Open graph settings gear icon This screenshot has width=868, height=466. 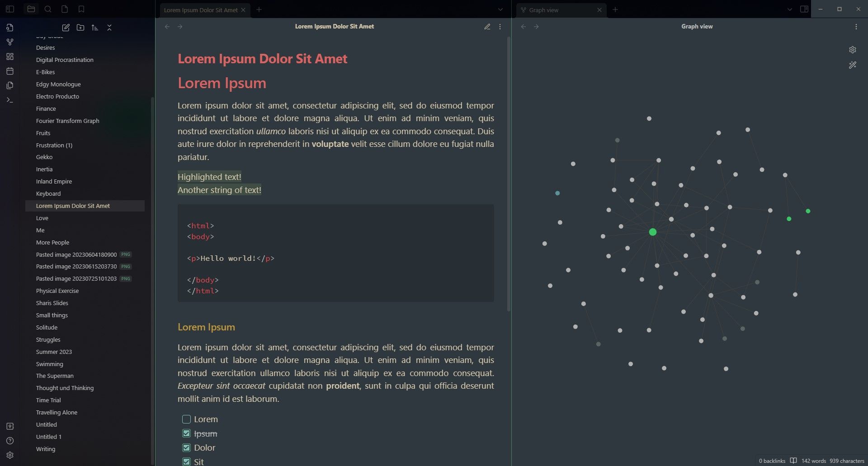tap(852, 50)
